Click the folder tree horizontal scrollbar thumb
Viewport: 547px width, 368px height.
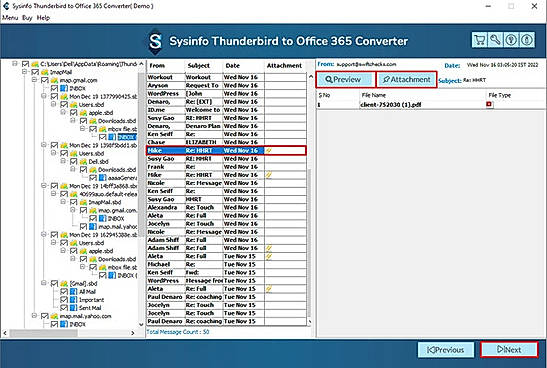pos(44,333)
